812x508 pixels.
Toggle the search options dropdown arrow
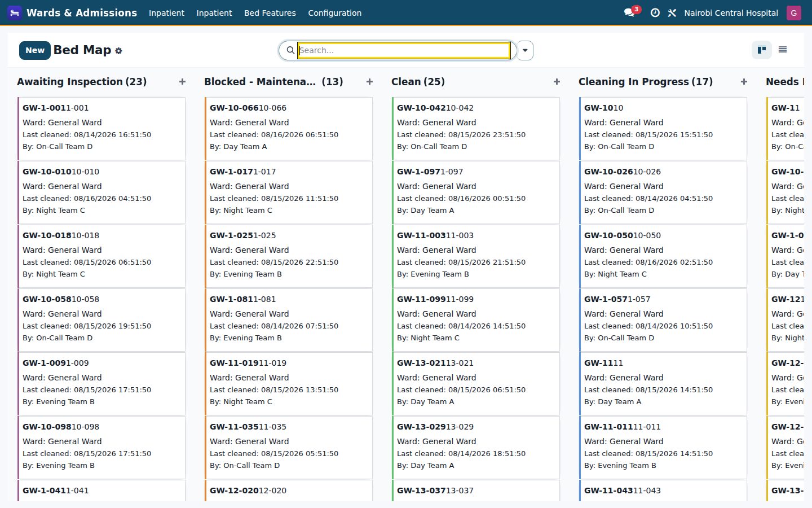point(525,50)
